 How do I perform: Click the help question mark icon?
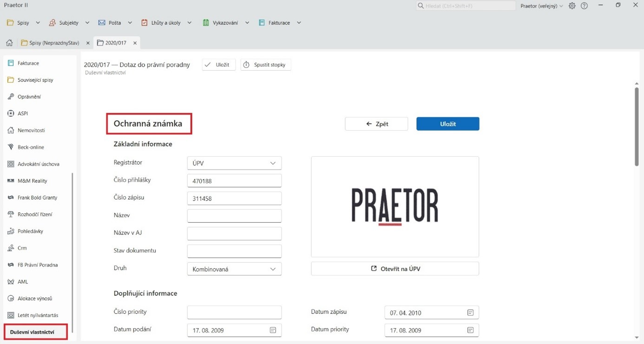tap(584, 6)
